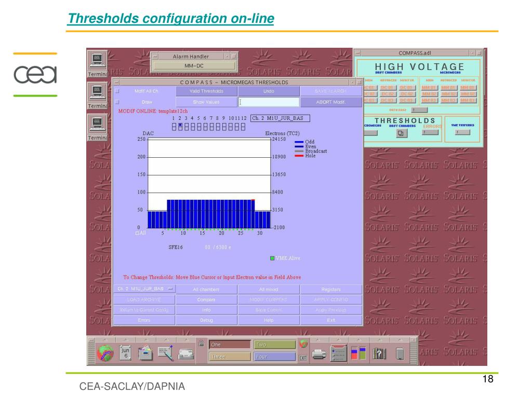Viewport: 532px width, 396px height.
Task: Open window menu of Micromegas Thresholds window
Action: click(116, 83)
